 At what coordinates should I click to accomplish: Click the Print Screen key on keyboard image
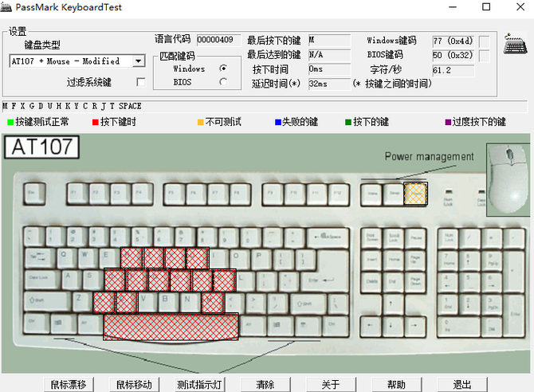(371, 237)
